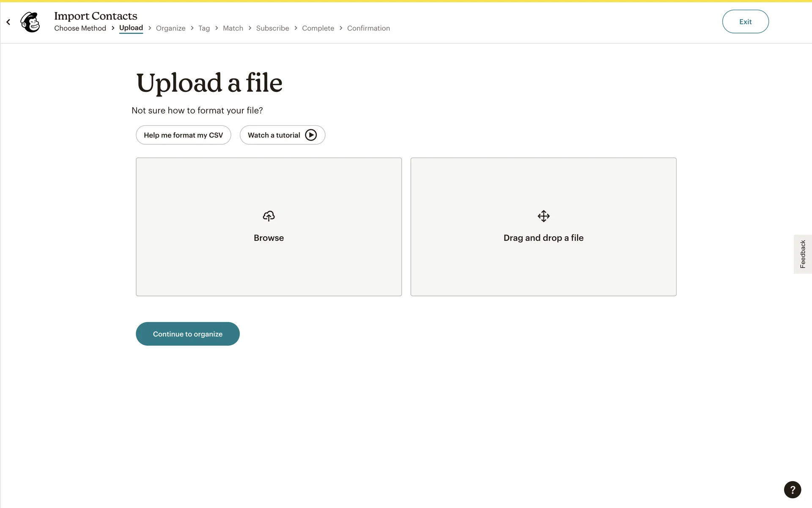The image size is (812, 508).
Task: Jump to the Organize step
Action: (x=170, y=28)
